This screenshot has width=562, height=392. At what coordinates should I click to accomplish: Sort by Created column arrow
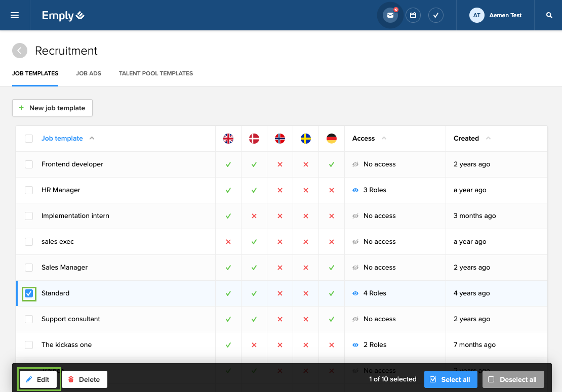coord(488,139)
